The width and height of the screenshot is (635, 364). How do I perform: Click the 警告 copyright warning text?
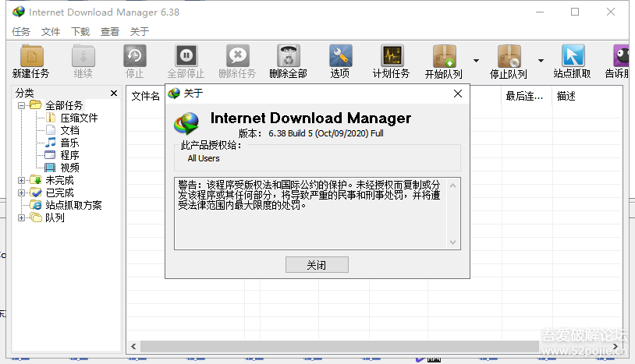[309, 195]
